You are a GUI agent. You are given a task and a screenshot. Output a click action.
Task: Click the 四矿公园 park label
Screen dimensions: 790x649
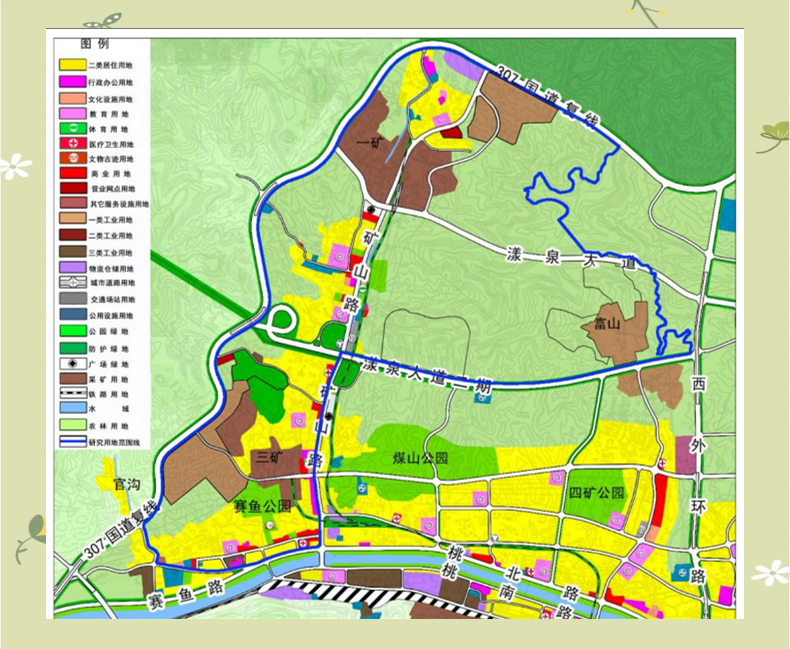[x=596, y=493]
